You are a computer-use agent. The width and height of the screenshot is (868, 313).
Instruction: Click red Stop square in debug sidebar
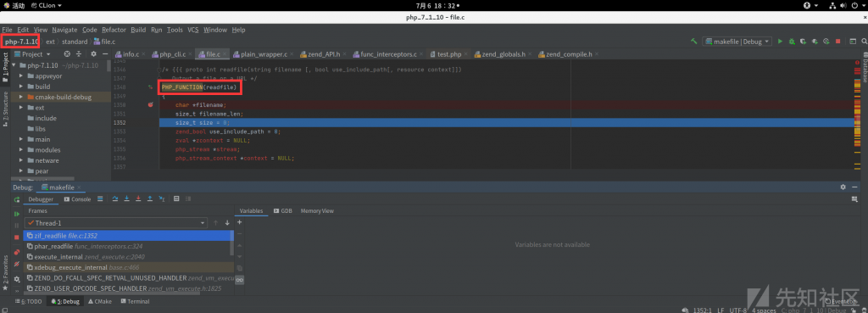point(17,238)
